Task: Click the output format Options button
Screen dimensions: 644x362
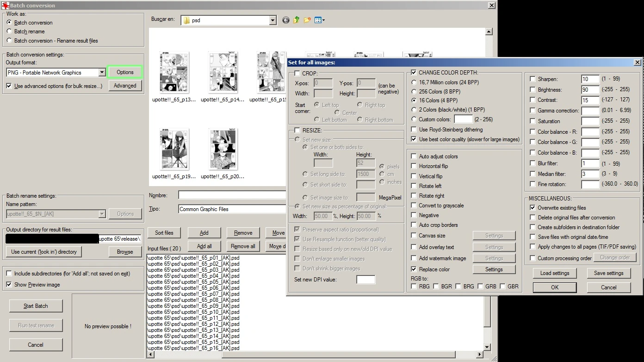Action: pos(125,72)
